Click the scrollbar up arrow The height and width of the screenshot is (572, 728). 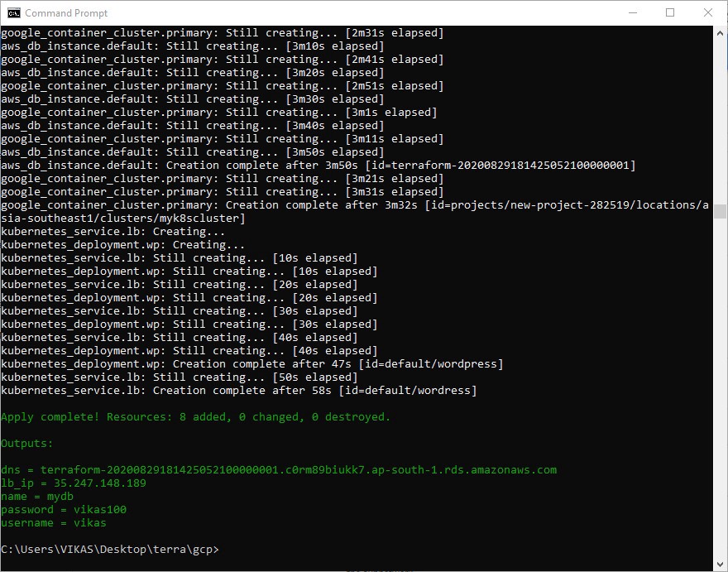[x=720, y=33]
